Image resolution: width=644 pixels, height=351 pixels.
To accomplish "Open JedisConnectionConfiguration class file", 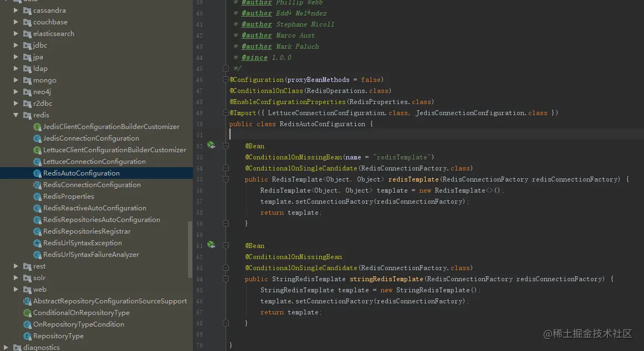I will point(91,138).
